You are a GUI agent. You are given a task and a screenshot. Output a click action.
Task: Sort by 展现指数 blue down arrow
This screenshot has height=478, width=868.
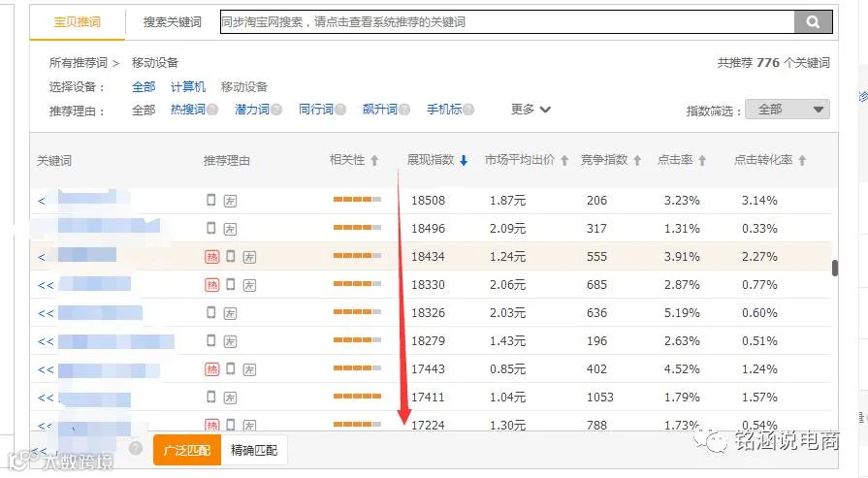[x=464, y=160]
